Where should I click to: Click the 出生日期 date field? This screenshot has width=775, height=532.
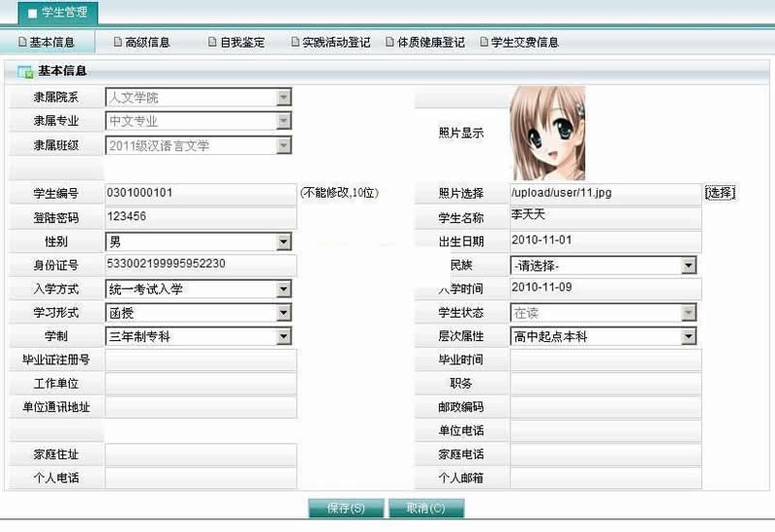point(604,241)
